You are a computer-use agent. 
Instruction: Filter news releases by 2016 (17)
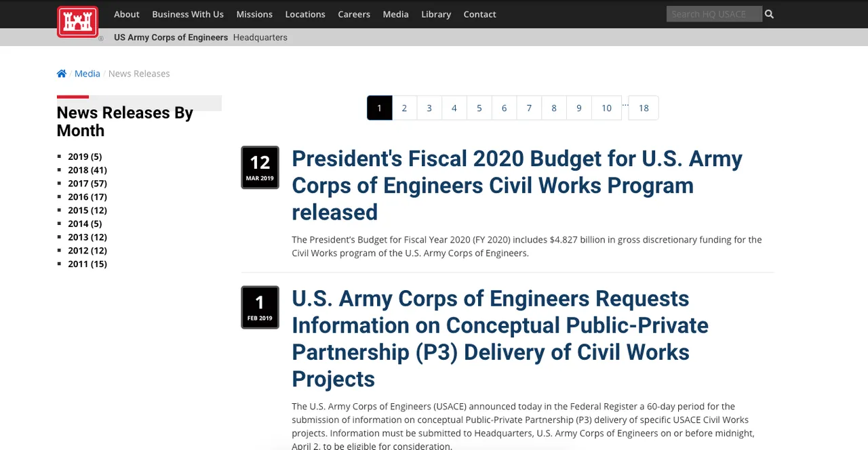coord(87,197)
